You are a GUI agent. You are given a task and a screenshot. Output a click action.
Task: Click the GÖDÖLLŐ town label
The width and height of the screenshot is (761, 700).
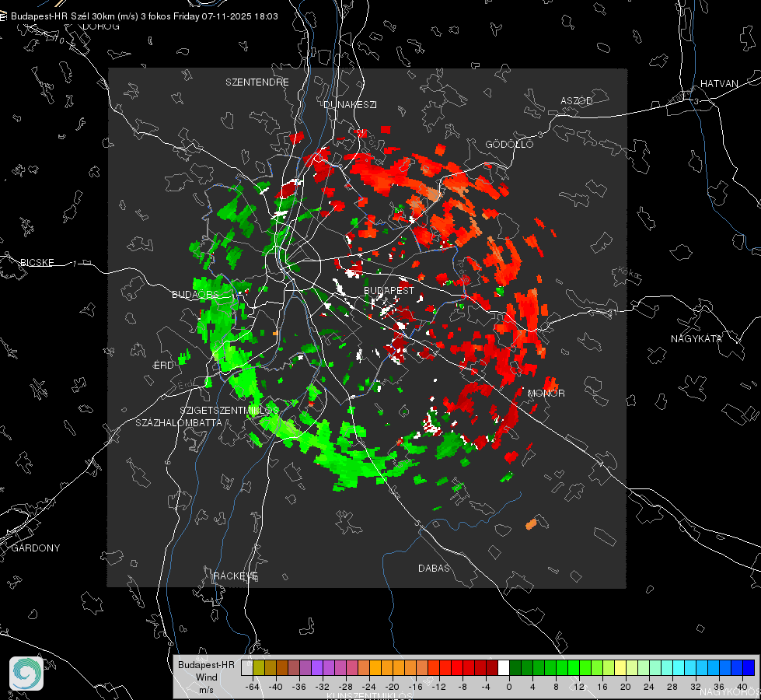pos(509,144)
